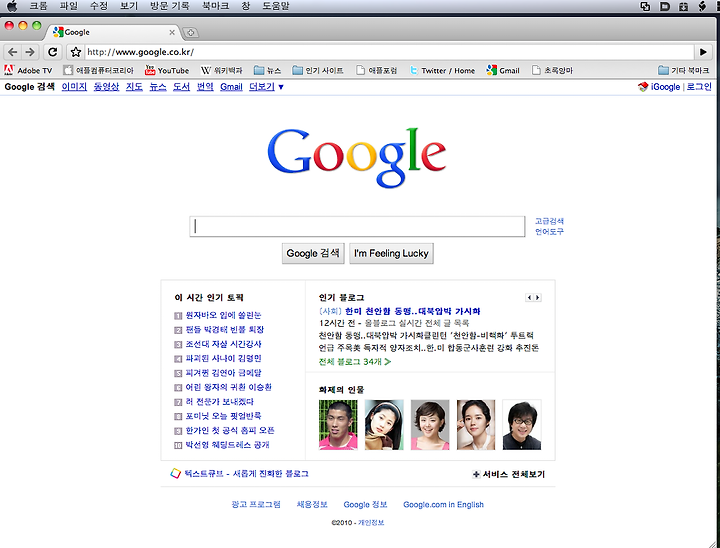The height and width of the screenshot is (548, 720).
Task: Open the 보기 menu
Action: coord(129,6)
